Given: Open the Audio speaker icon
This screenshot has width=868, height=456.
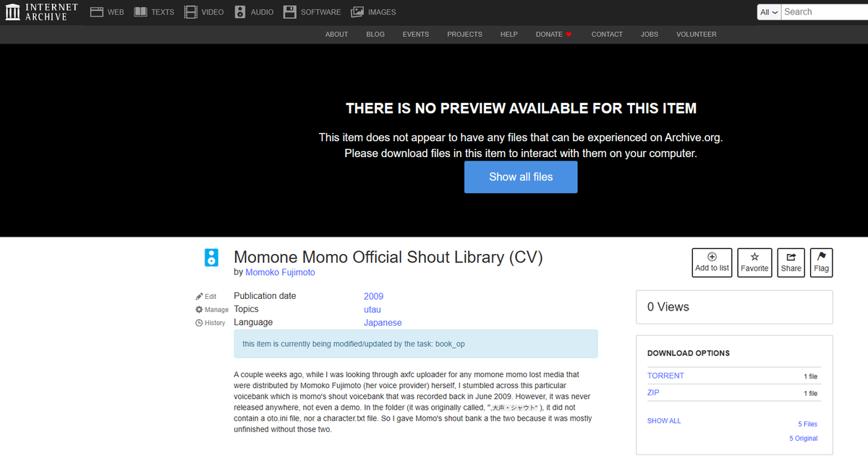Looking at the screenshot, I should [240, 12].
